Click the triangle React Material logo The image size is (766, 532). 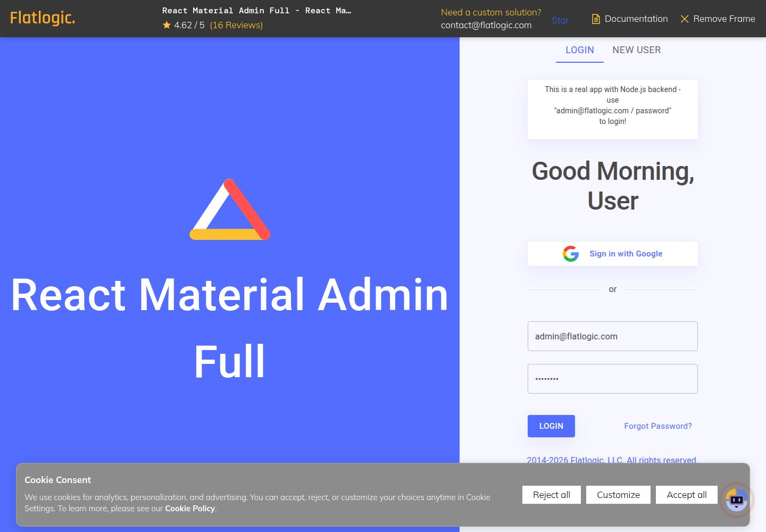[230, 210]
